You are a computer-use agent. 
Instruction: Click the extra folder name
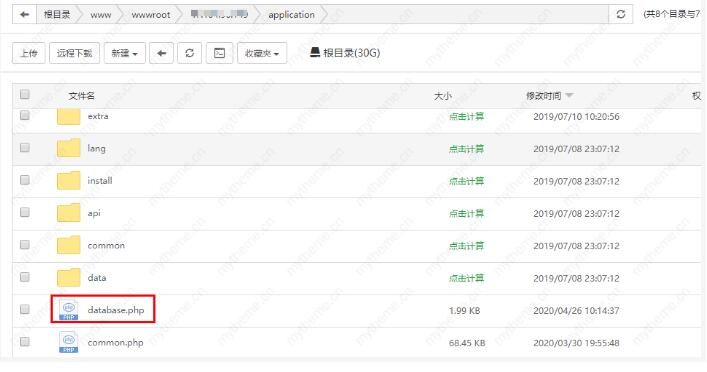[x=98, y=116]
